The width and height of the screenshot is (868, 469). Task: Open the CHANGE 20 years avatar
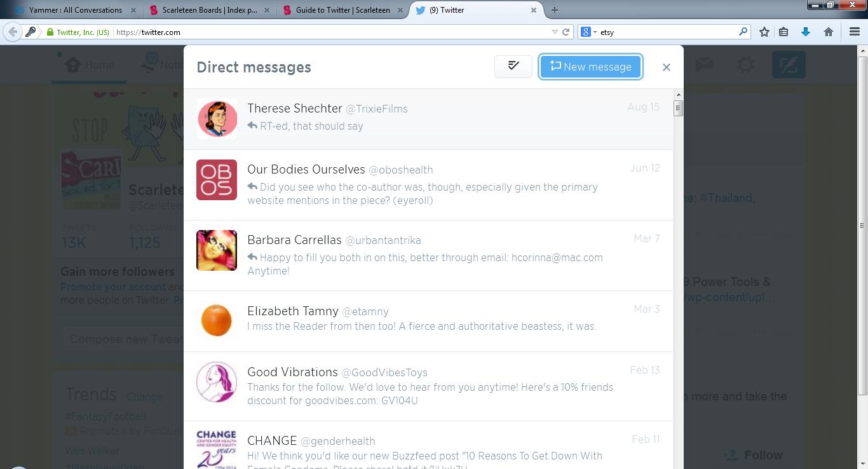pos(217,449)
